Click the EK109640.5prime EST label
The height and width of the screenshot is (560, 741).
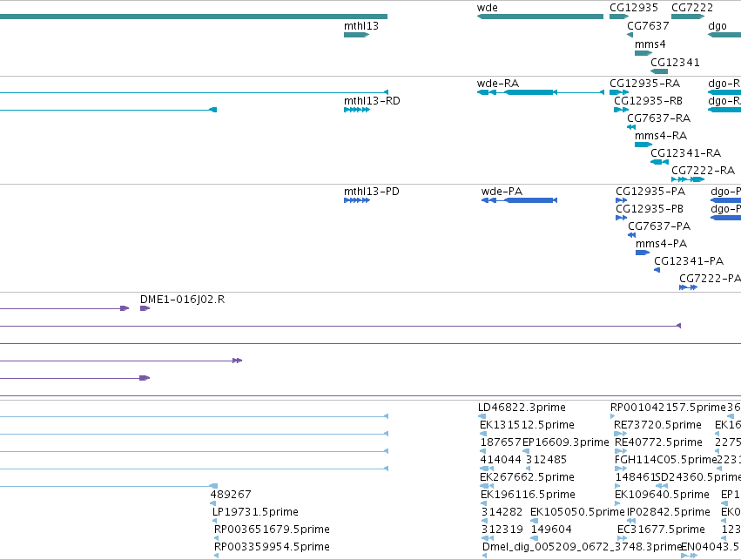[662, 495]
